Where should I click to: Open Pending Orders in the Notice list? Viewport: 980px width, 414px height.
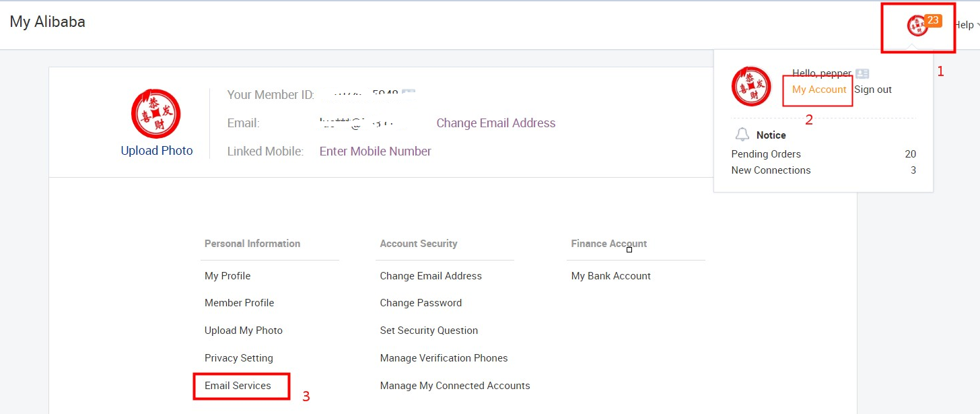[x=766, y=154]
